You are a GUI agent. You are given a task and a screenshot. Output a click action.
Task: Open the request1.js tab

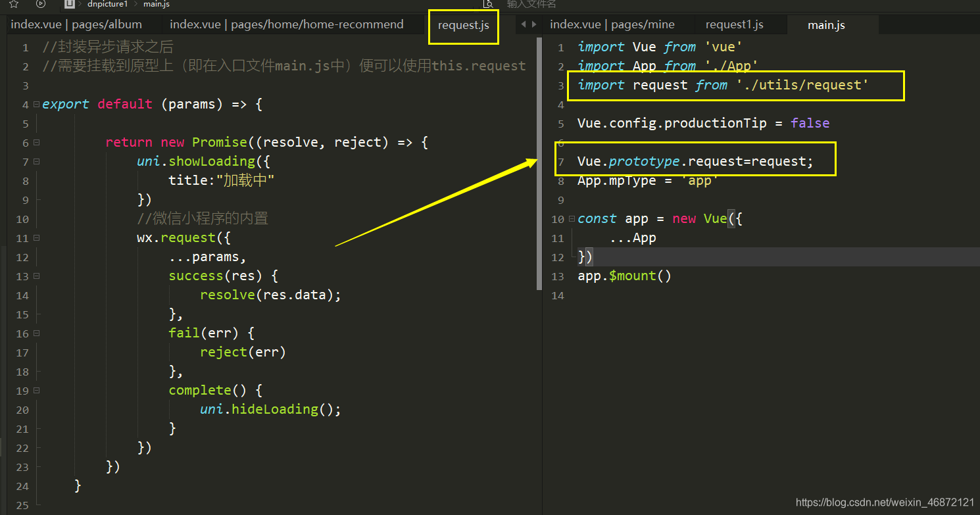pyautogui.click(x=734, y=24)
